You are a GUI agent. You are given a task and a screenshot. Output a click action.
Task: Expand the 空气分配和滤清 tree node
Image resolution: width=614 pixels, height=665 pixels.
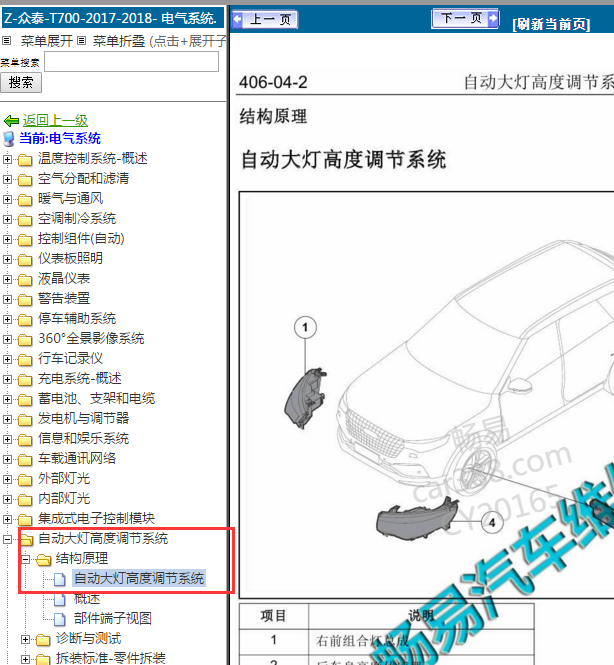tap(7, 179)
